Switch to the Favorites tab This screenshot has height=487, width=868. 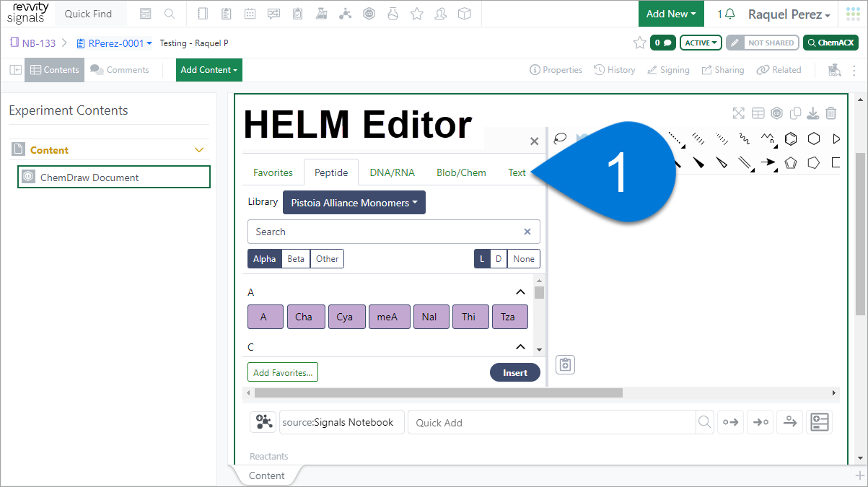[273, 172]
